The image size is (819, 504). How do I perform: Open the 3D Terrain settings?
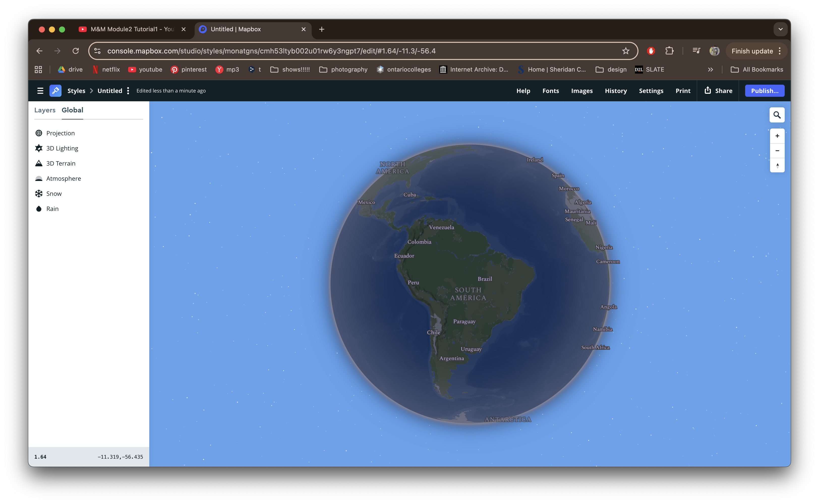tap(61, 163)
